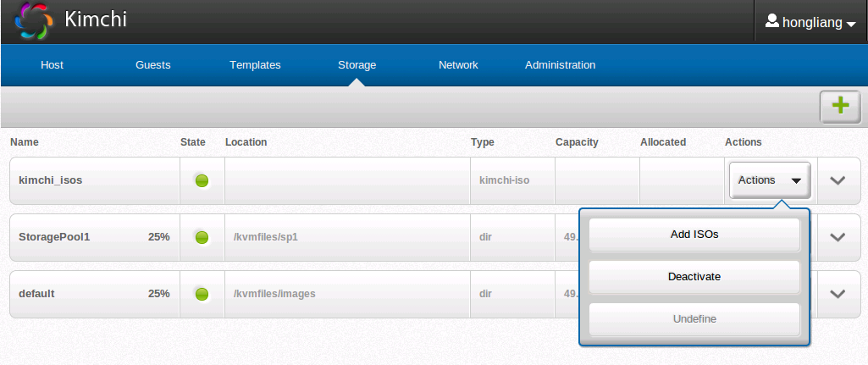Screen dimensions: 868x365
Task: Click the Undefine menu option
Action: [x=694, y=319]
